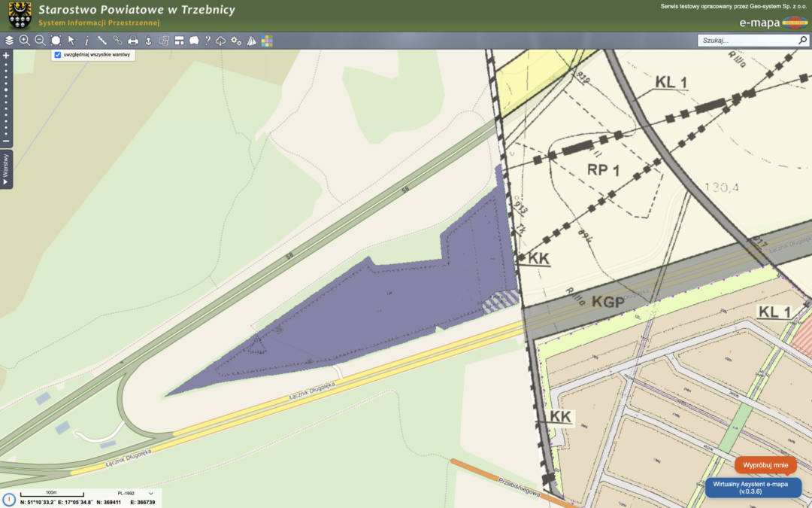Open Wirtualny Asystent e-mapa button
Image resolution: width=812 pixels, height=508 pixels.
[753, 488]
